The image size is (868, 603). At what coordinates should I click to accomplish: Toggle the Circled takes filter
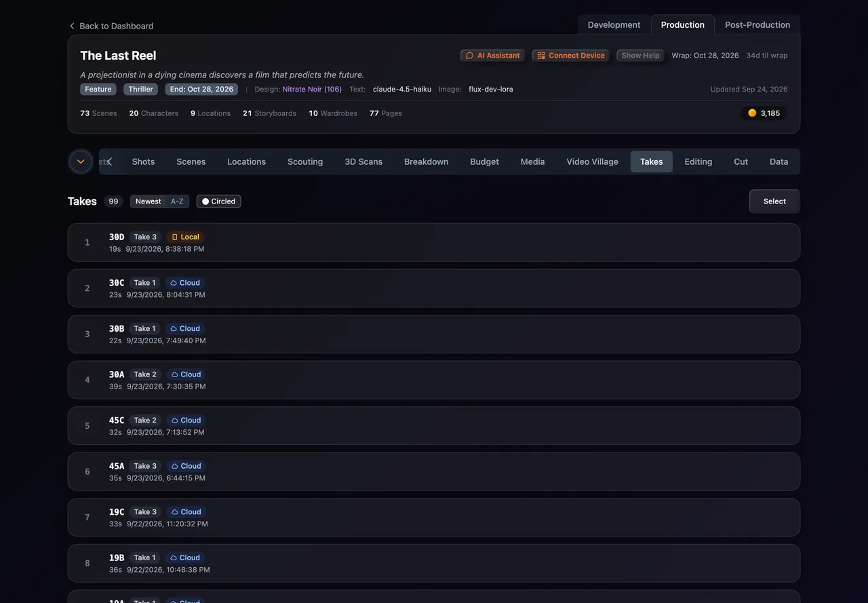pos(218,201)
